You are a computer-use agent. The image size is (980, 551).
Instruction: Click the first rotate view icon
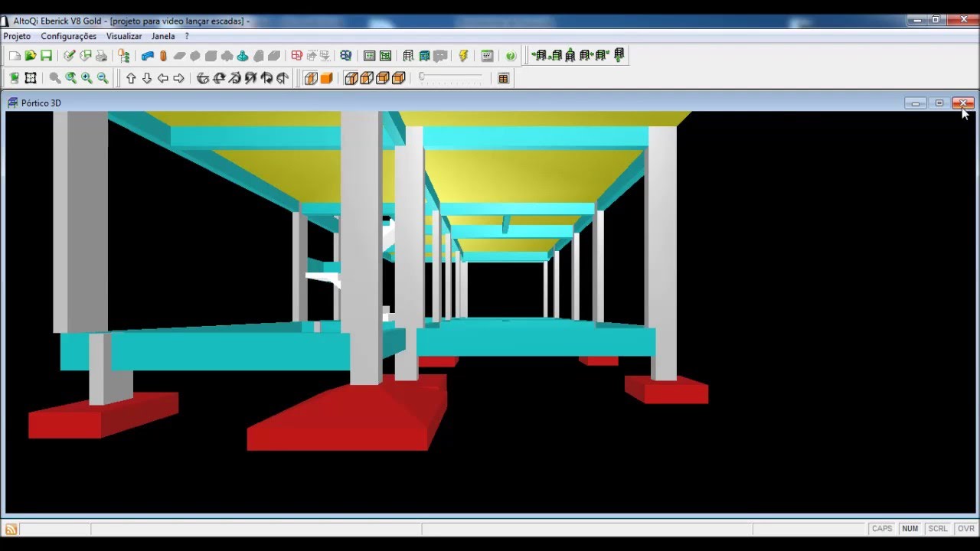coord(203,78)
